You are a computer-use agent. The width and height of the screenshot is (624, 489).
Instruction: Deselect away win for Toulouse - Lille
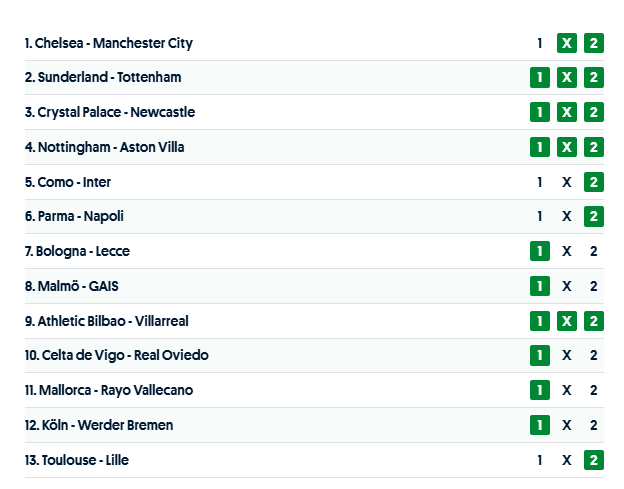[594, 460]
